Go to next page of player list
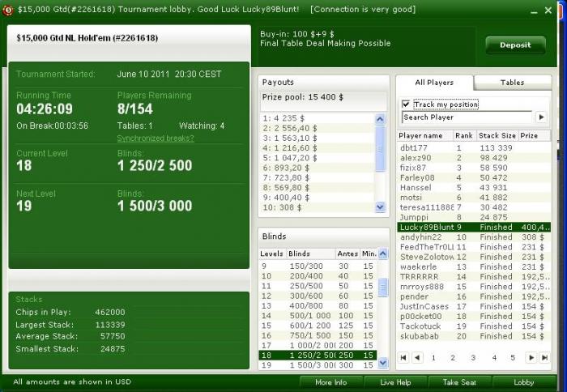This screenshot has height=392, width=567. click(531, 358)
